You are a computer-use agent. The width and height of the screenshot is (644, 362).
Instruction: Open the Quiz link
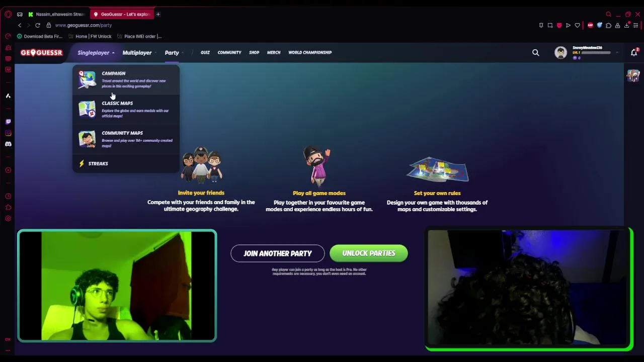[205, 52]
